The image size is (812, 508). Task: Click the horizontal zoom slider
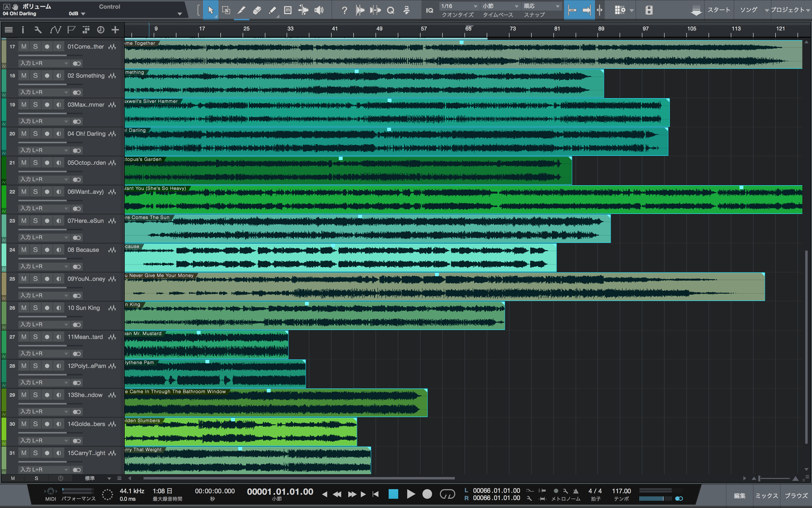coord(774,478)
